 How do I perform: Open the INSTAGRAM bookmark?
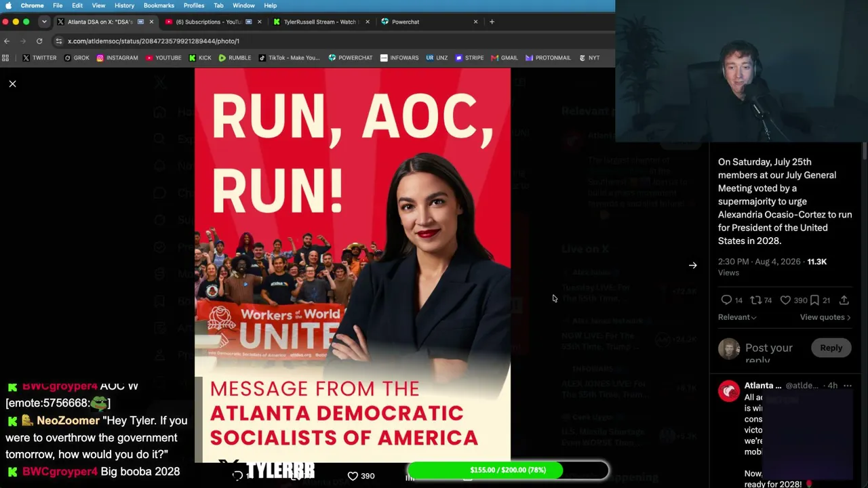pyautogui.click(x=117, y=58)
